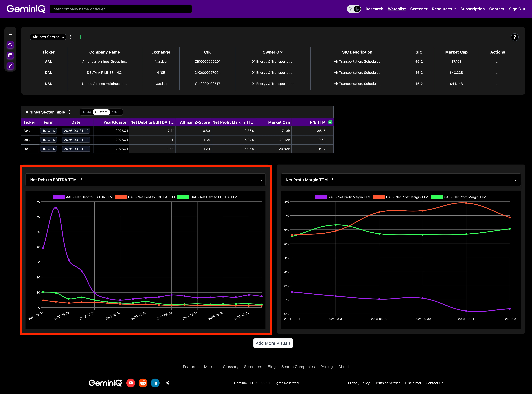Change the AAL form type dropdown
Image resolution: width=532 pixels, height=394 pixels.
pos(49,131)
